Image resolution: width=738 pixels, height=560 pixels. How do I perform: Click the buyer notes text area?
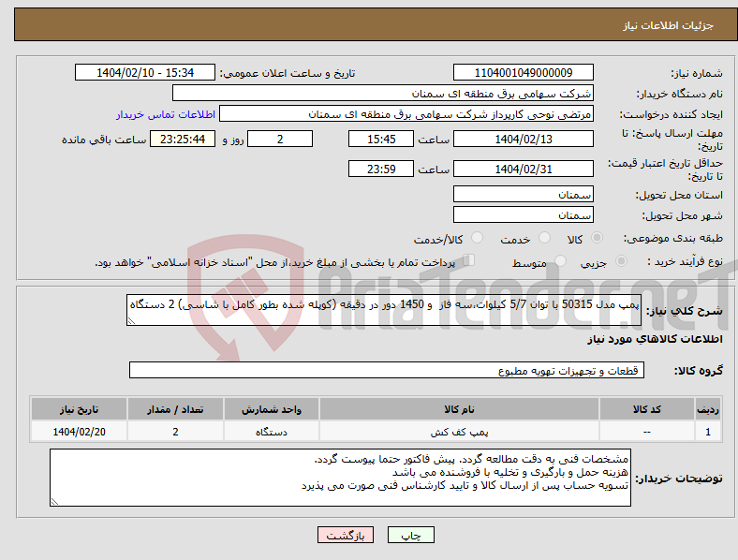pyautogui.click(x=340, y=478)
